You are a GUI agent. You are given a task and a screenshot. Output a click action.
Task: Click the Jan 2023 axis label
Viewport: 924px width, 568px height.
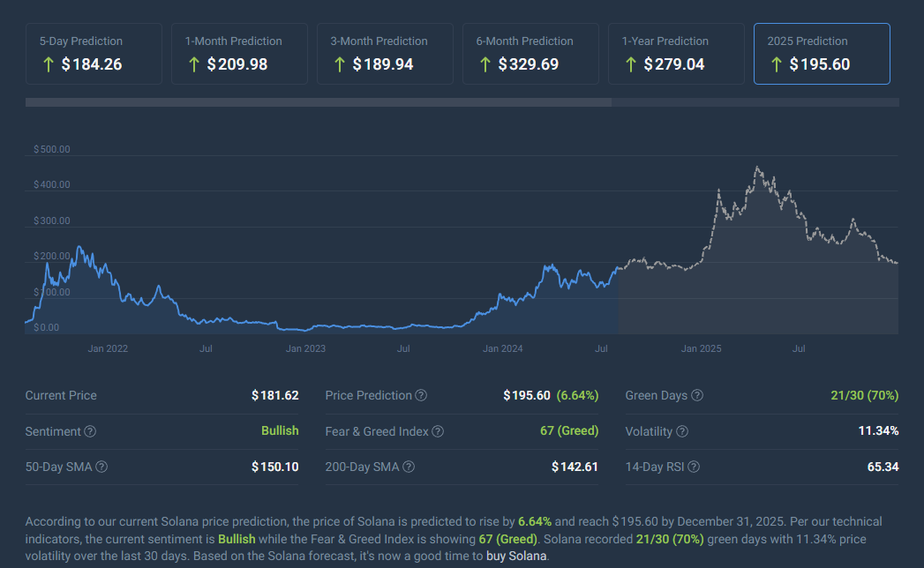[305, 348]
